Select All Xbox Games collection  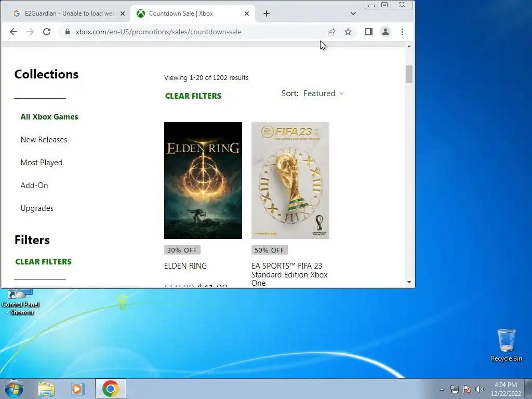49,117
